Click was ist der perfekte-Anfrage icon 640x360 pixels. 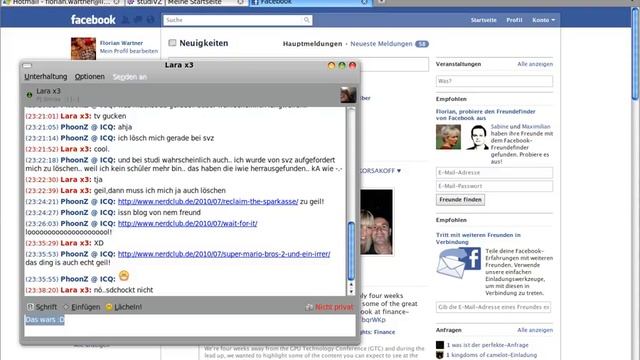click(x=440, y=345)
